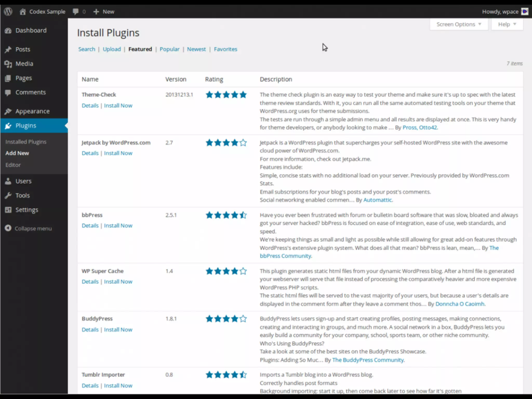The image size is (532, 399).
Task: Click the Tools wrench icon
Action: [8, 195]
